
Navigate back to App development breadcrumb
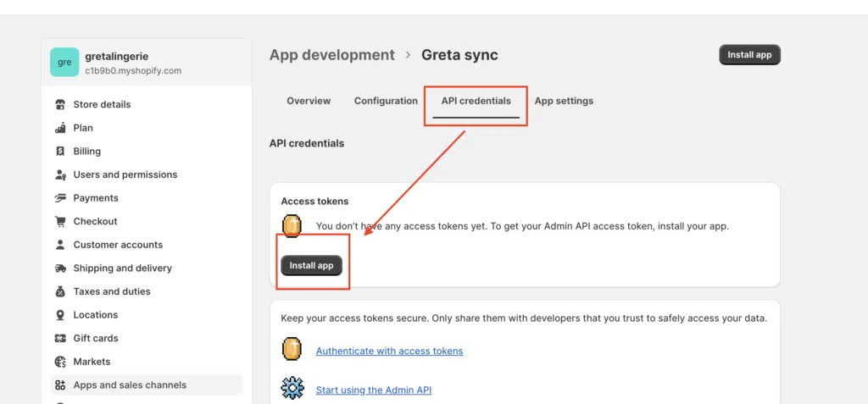[331, 55]
